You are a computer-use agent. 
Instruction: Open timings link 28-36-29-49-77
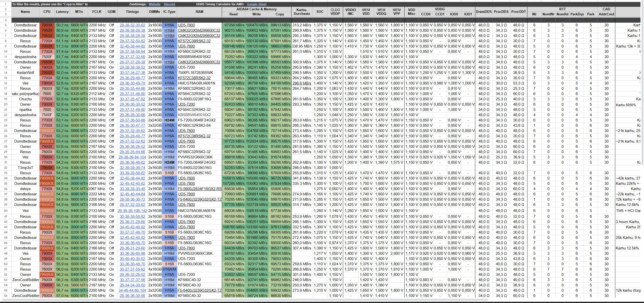click(x=132, y=78)
